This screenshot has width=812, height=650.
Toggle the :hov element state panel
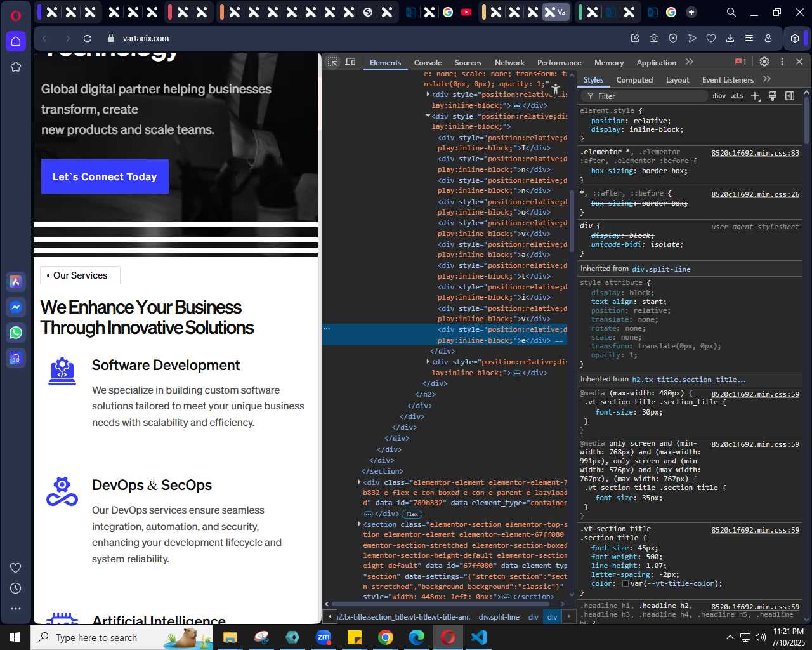coord(719,96)
